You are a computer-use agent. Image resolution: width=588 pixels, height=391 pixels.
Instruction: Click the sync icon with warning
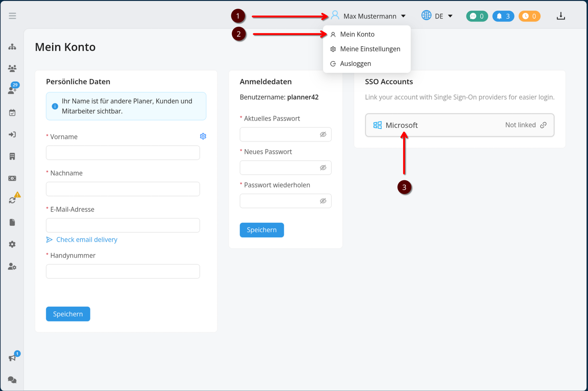coord(12,200)
